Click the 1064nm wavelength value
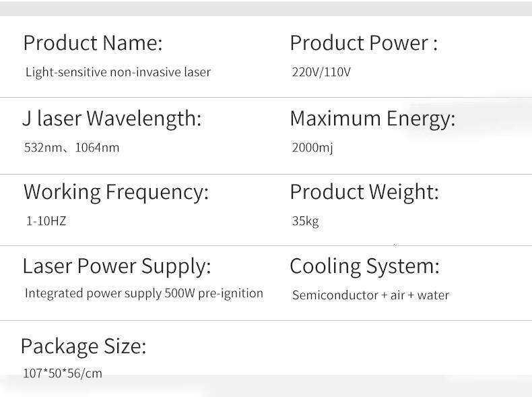The height and width of the screenshot is (397, 532). pos(97,148)
